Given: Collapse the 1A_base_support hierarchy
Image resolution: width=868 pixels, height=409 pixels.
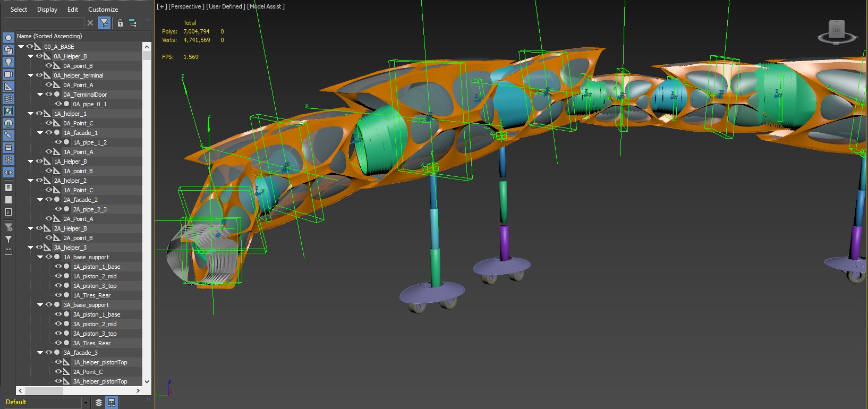Looking at the screenshot, I should 40,257.
